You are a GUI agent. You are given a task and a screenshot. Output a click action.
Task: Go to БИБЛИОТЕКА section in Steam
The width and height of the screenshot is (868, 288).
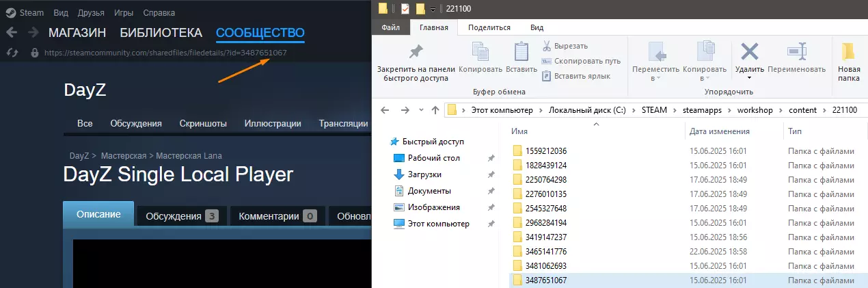[161, 33]
